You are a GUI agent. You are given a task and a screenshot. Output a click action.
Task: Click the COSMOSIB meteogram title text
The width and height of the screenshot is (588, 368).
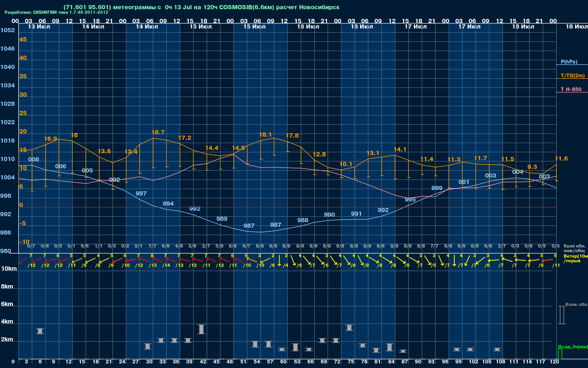[202, 7]
